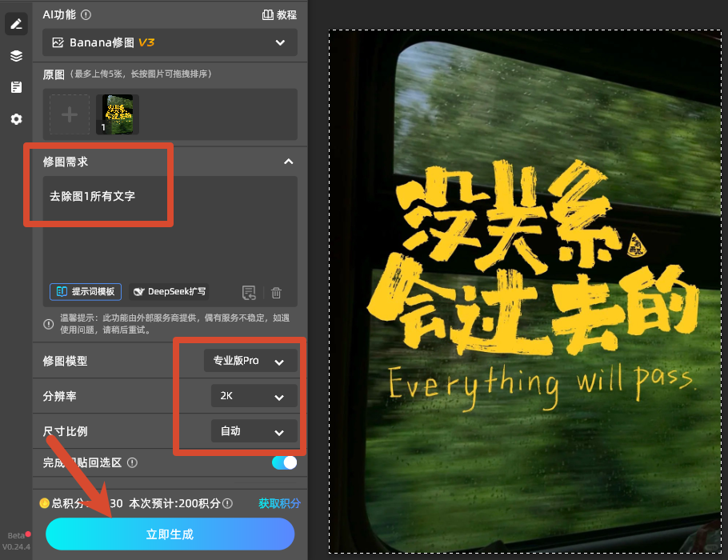
Task: Click the prompt history icon beside the trash
Action: coord(249,293)
